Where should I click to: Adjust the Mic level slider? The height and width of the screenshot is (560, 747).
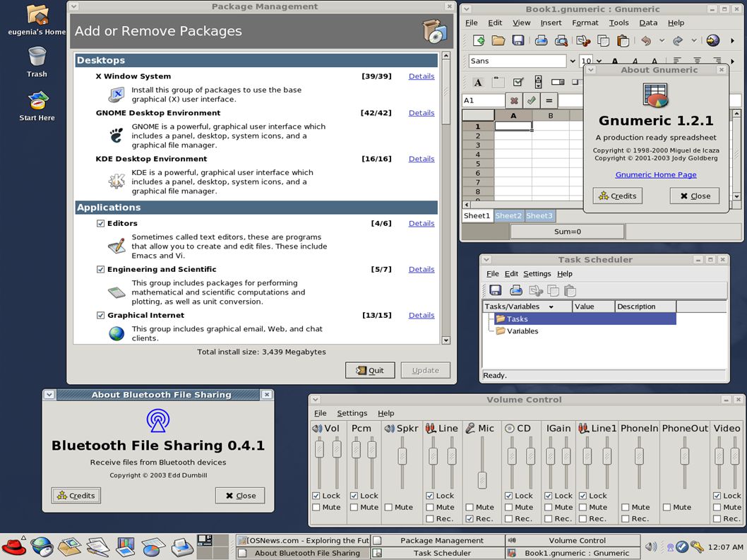(x=483, y=480)
